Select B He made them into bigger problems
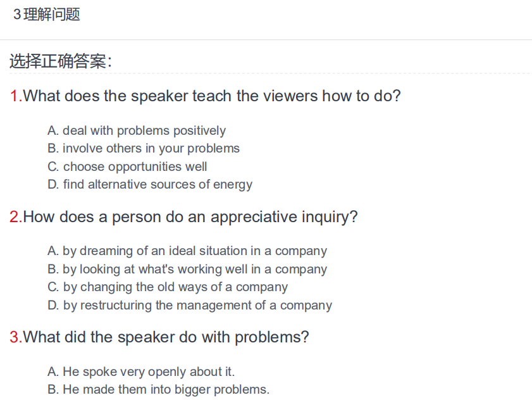The height and width of the screenshot is (400, 532). point(158,389)
